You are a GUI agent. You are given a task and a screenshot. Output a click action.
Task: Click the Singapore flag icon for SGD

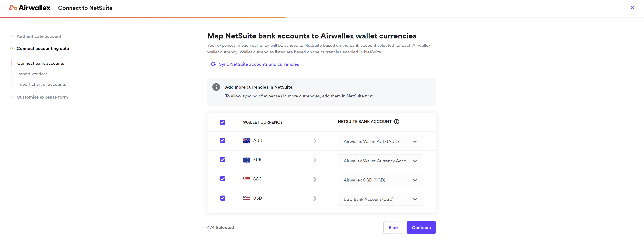pyautogui.click(x=247, y=179)
